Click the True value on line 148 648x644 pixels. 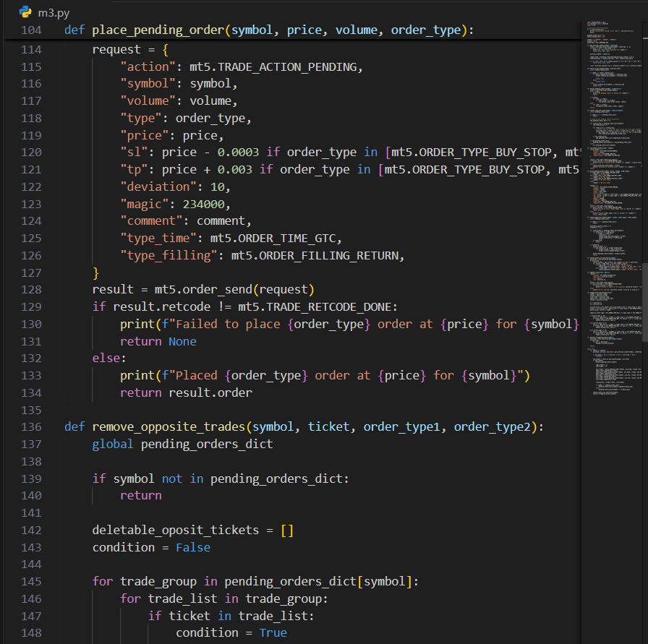(273, 633)
